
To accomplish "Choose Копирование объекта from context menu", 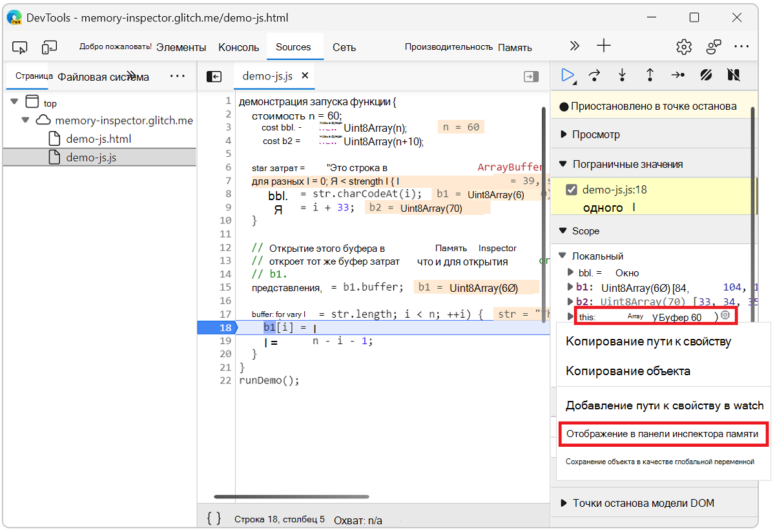I will coord(628,371).
